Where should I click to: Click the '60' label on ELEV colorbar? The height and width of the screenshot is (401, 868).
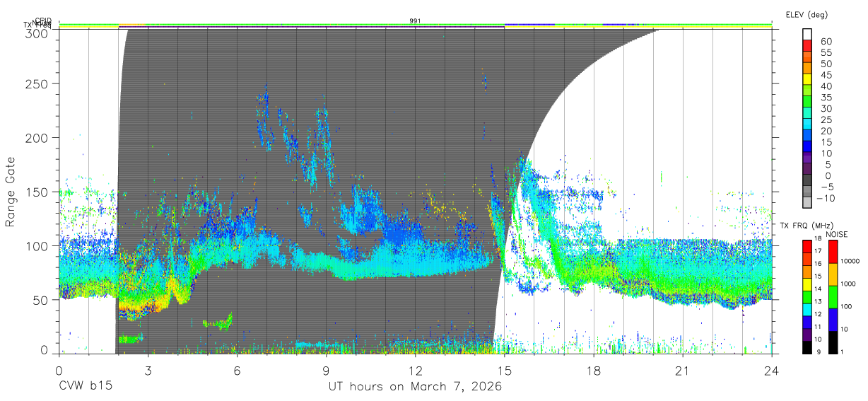(826, 41)
